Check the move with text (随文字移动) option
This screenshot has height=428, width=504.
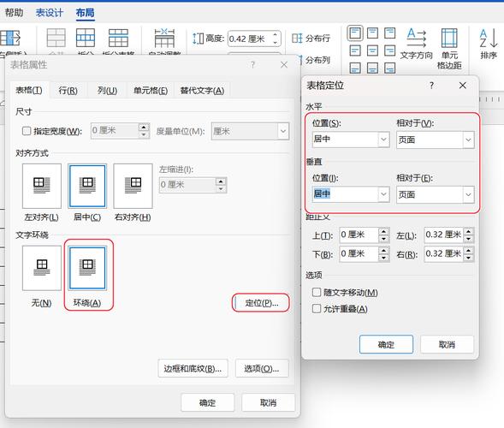[317, 292]
